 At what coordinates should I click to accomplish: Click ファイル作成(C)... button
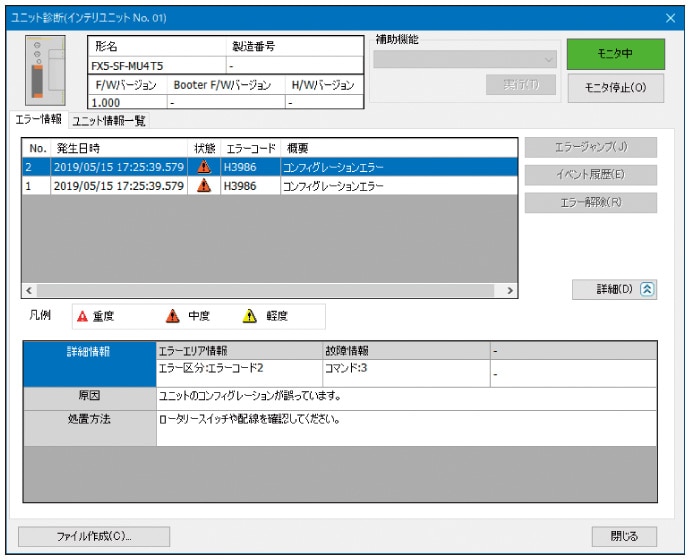coord(94,536)
